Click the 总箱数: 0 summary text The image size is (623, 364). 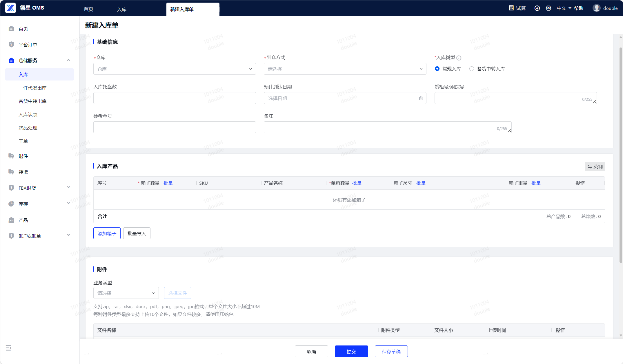(x=591, y=216)
